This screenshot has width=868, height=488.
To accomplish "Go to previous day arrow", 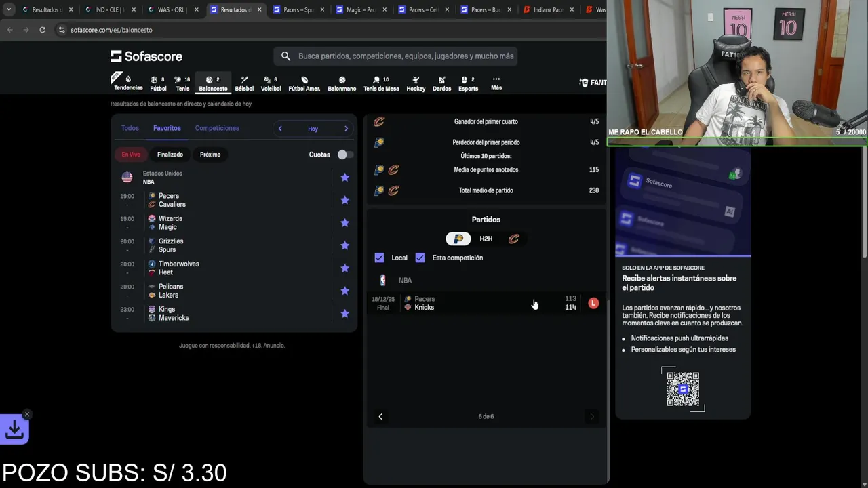I will pos(280,129).
